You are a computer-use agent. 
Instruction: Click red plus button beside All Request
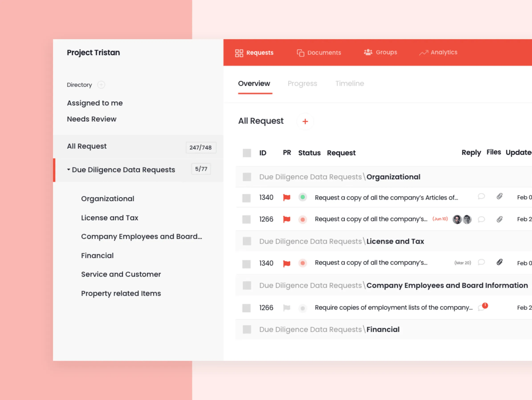(305, 121)
